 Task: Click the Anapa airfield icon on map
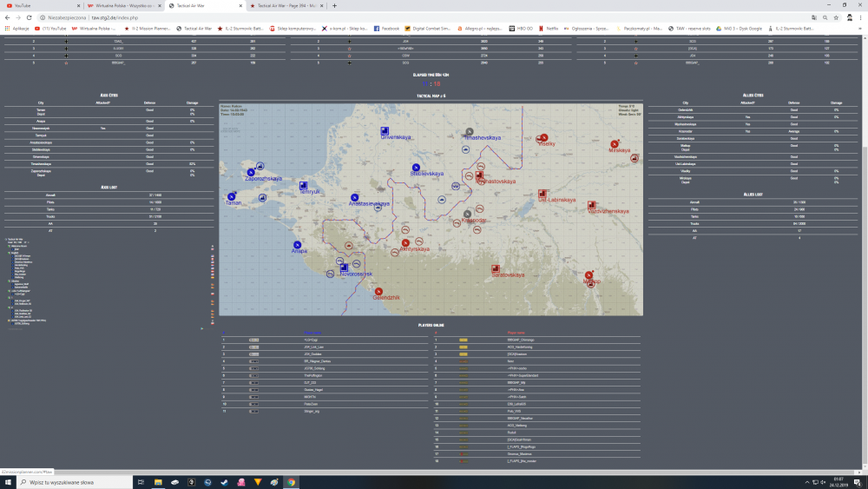pos(297,245)
